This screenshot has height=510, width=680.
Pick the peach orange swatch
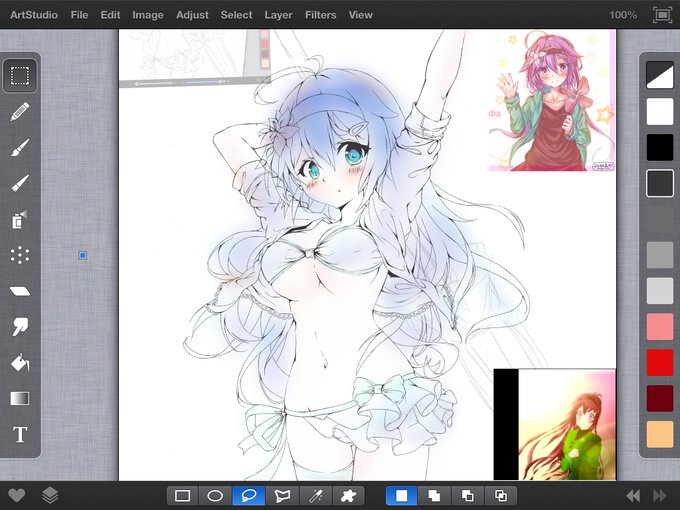pos(660,434)
